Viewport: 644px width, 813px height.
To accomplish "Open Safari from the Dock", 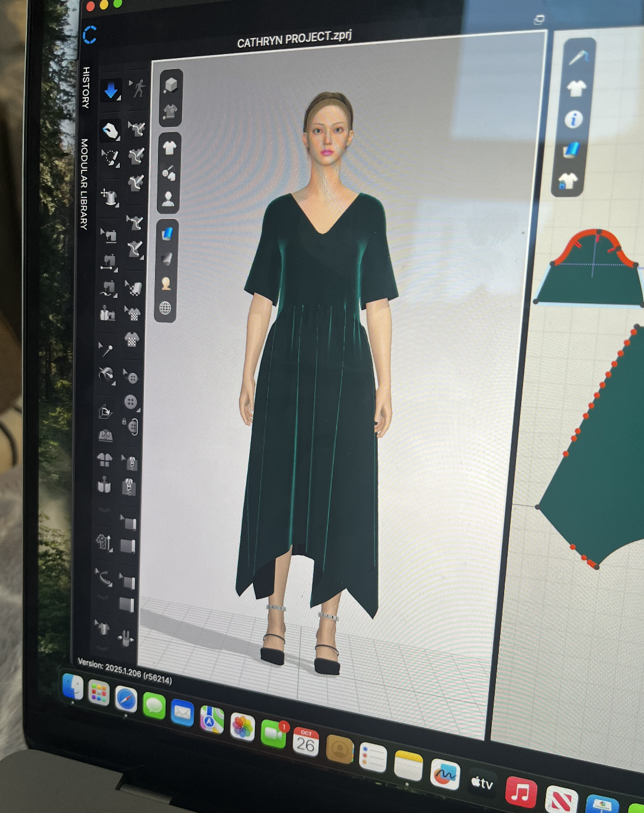I will point(126,699).
